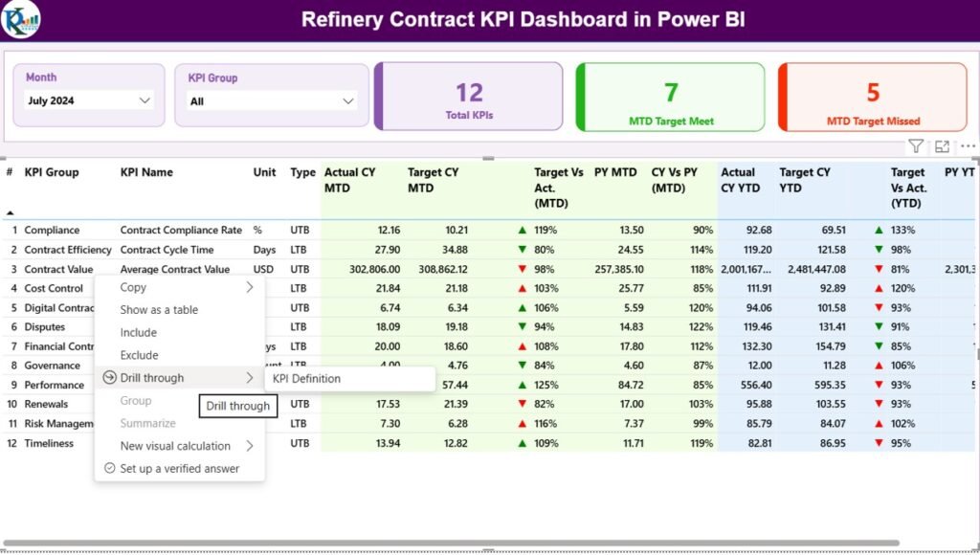Click the Governance row label
The image size is (980, 555).
pyautogui.click(x=52, y=365)
